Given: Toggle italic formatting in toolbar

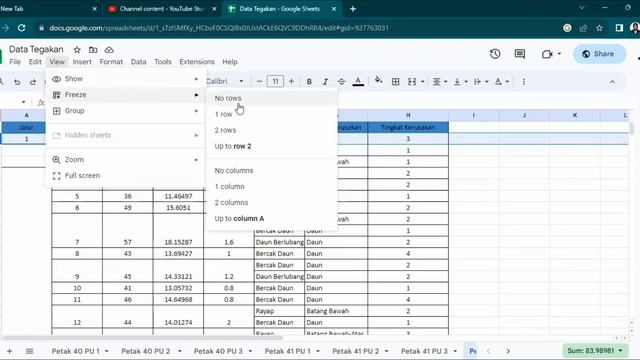Looking at the screenshot, I should (x=325, y=82).
